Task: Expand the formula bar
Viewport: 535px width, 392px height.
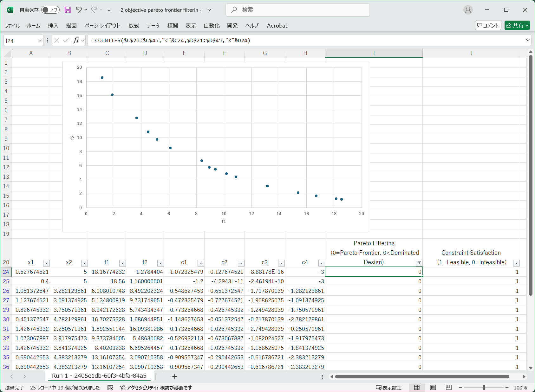Action: click(x=528, y=40)
